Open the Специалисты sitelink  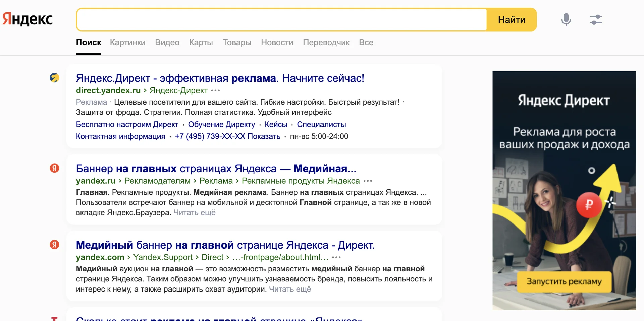321,124
